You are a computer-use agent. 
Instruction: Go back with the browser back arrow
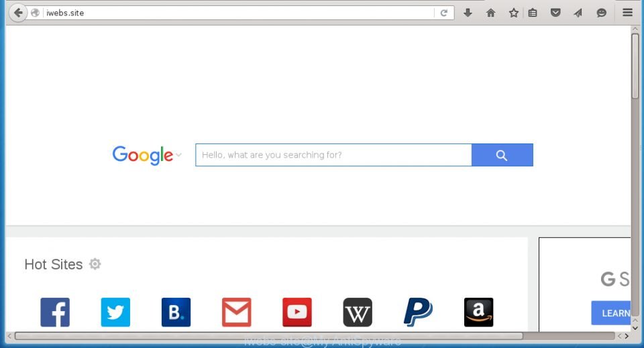click(x=18, y=13)
